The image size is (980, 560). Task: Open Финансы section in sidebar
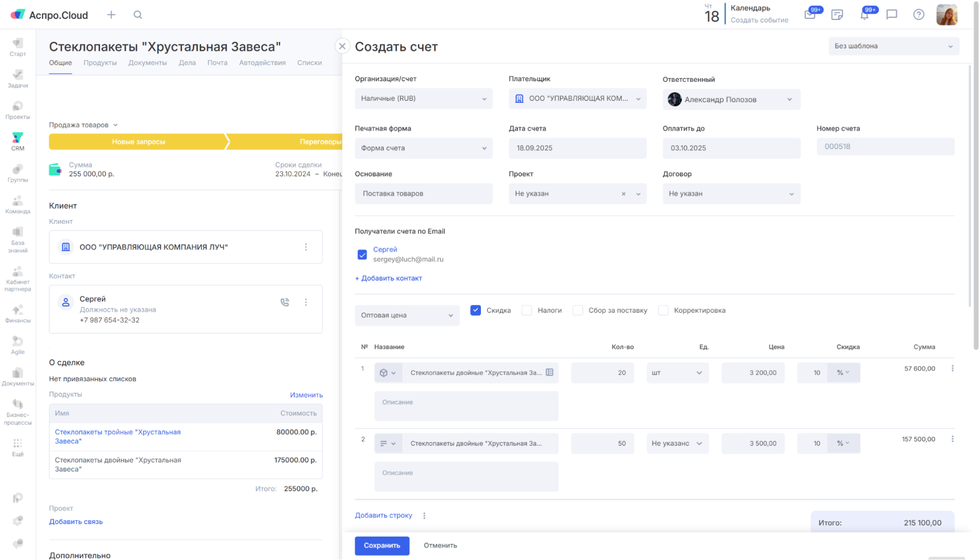[x=18, y=314]
